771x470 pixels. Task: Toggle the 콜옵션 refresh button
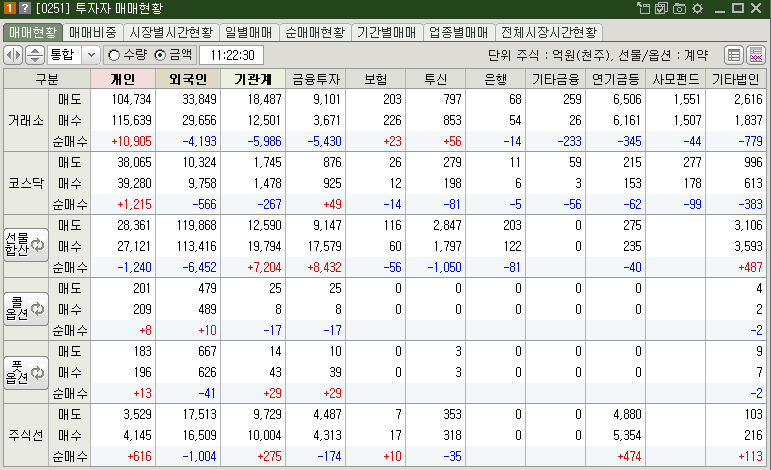[26, 309]
